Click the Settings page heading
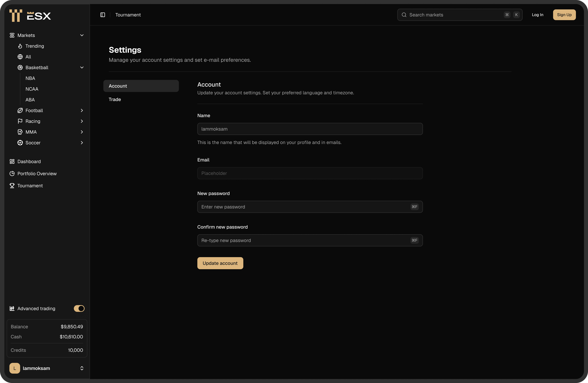588x383 pixels. 125,50
